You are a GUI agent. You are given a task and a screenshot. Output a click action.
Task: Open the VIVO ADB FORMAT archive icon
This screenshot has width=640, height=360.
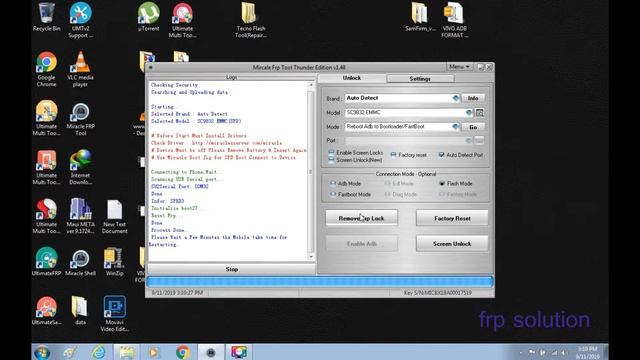click(454, 20)
